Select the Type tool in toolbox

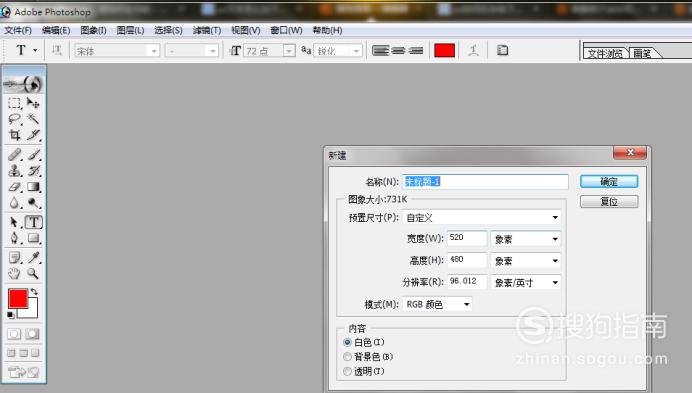click(x=34, y=222)
